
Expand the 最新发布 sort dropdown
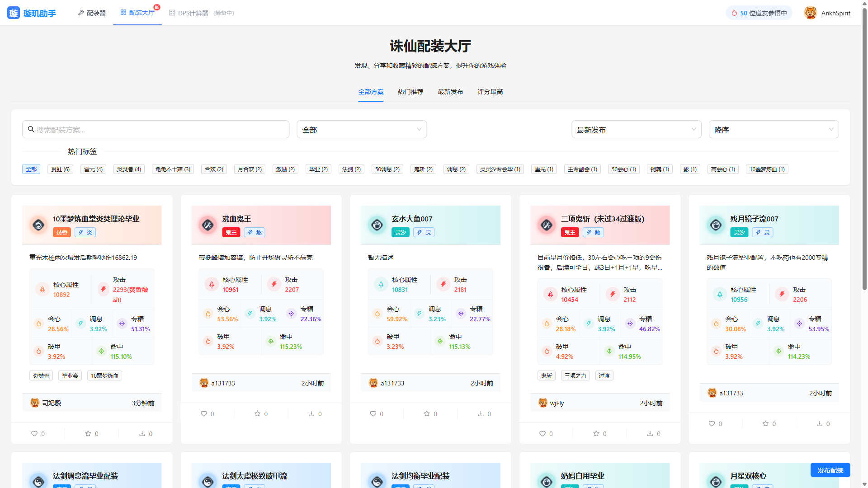636,130
